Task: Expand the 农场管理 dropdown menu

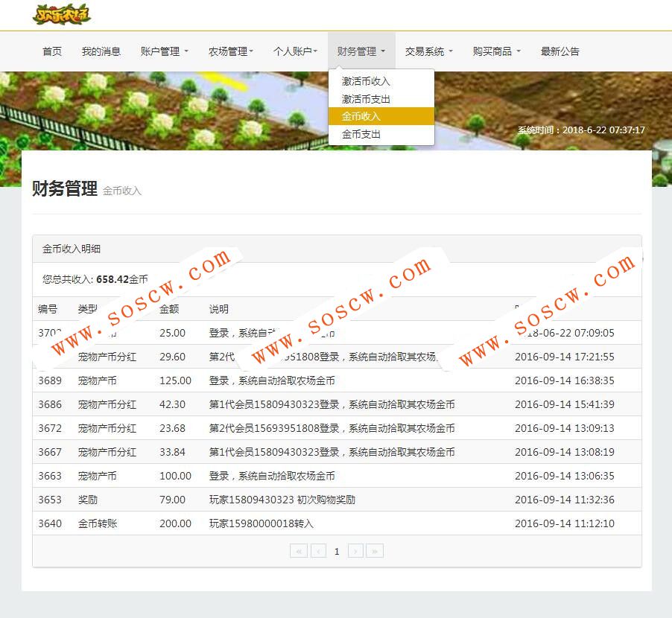Action: [x=231, y=51]
